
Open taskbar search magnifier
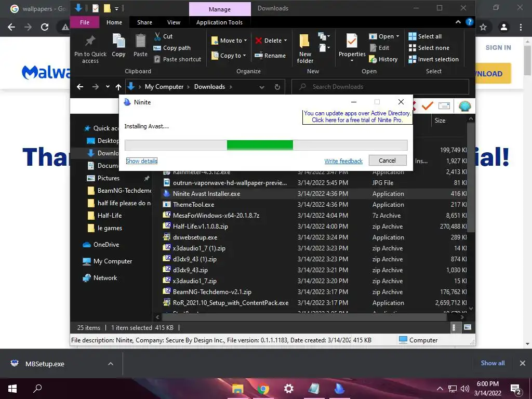tap(37, 389)
